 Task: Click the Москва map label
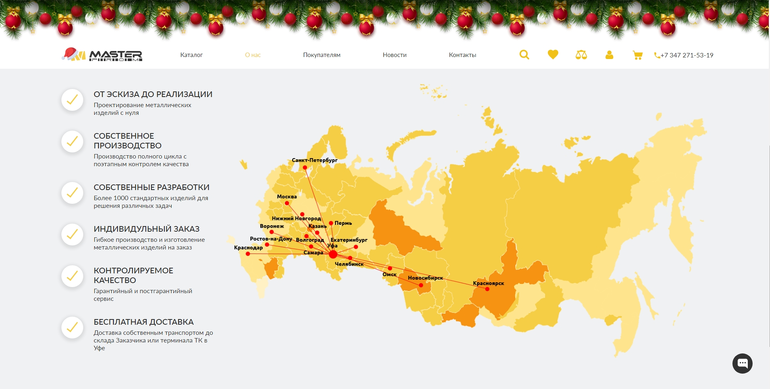tap(287, 197)
